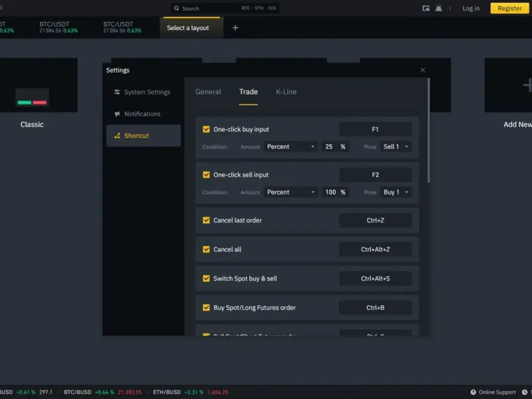Edit the F2 shortcut key field
Viewport: 532px width, 399px height.
coord(375,175)
